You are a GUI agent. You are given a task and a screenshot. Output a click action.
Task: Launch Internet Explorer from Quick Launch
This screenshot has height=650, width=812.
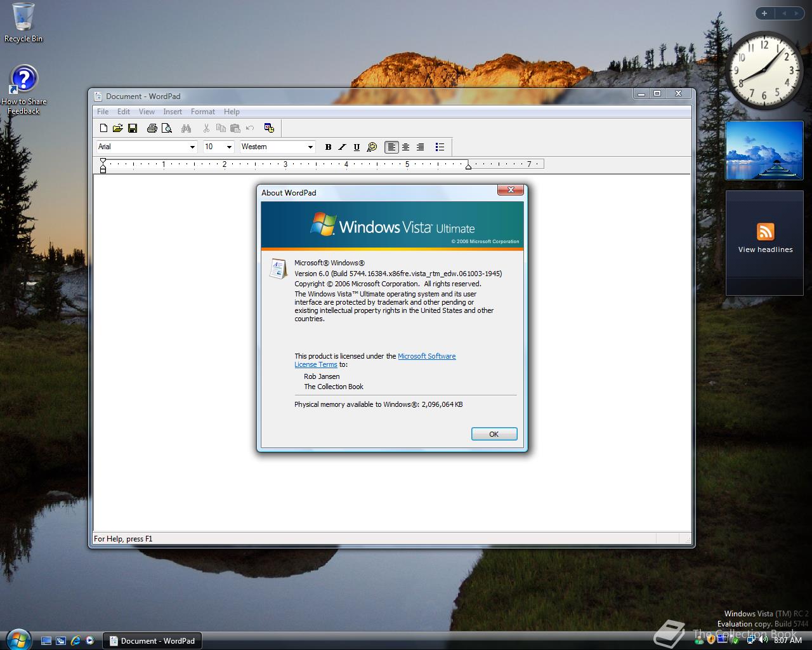pos(75,641)
